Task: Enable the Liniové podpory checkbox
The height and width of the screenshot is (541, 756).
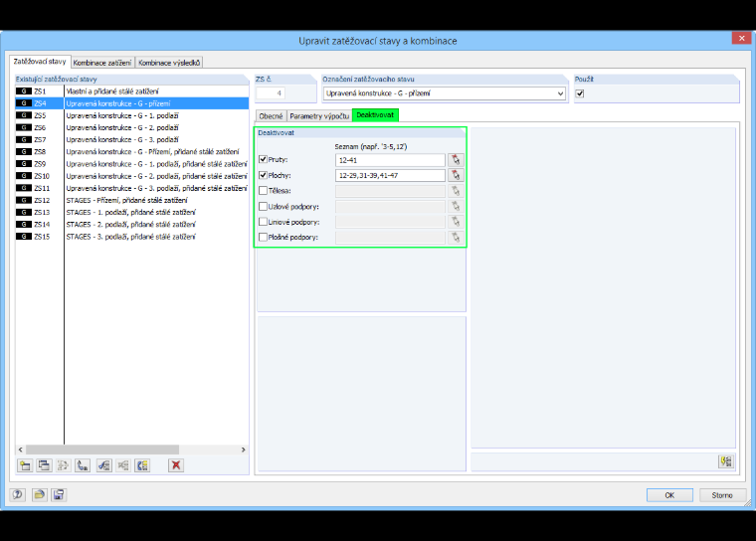Action: tap(264, 222)
